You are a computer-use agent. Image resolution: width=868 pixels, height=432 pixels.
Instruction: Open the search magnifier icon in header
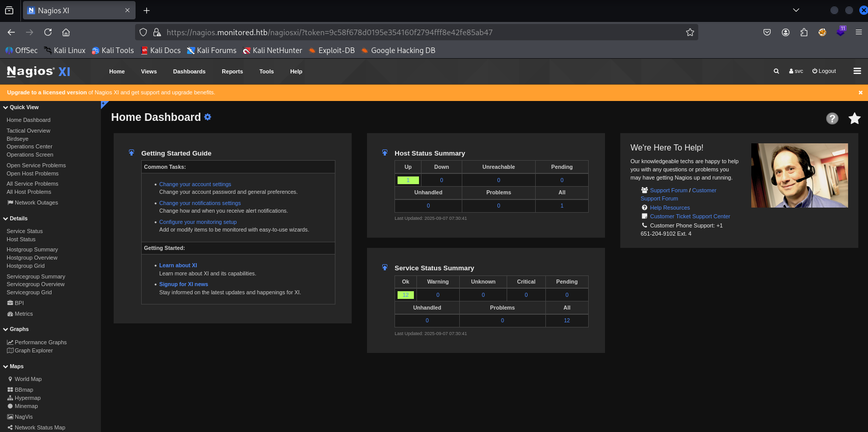coord(776,71)
